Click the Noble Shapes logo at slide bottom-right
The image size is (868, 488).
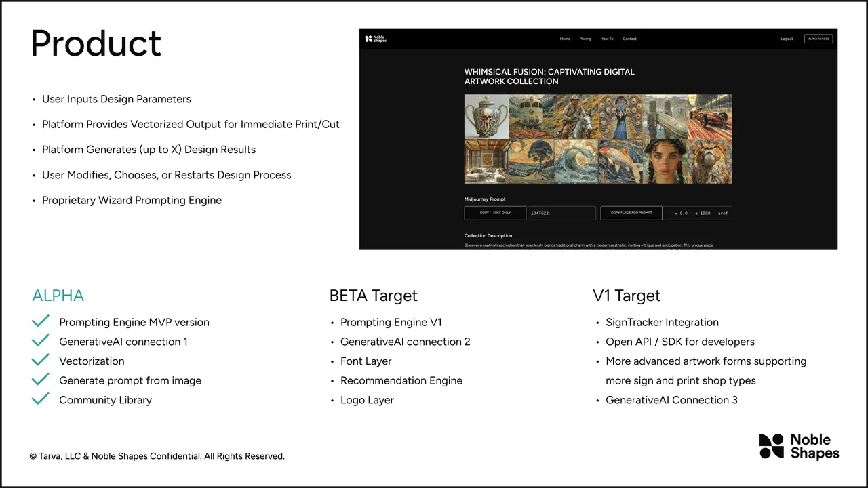(x=799, y=447)
